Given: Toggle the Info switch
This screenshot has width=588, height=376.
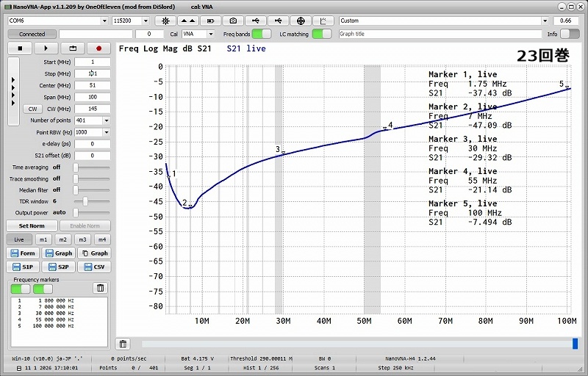Looking at the screenshot, I should [x=572, y=34].
